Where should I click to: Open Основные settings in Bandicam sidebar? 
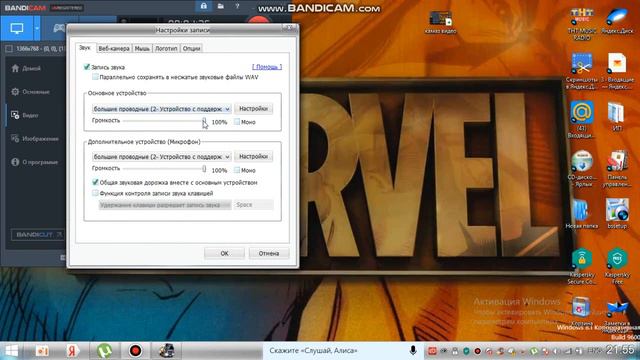click(31, 92)
